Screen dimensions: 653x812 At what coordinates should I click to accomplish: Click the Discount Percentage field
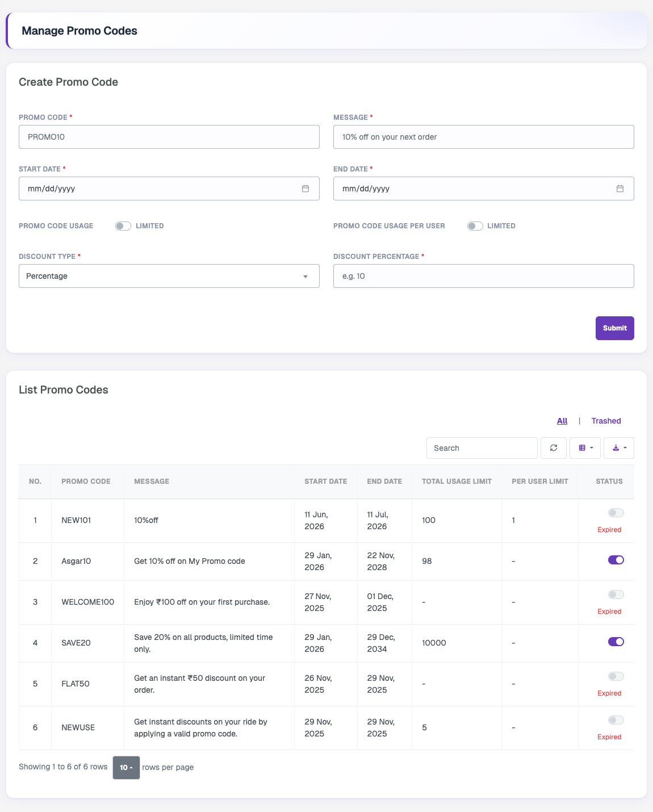tap(484, 276)
